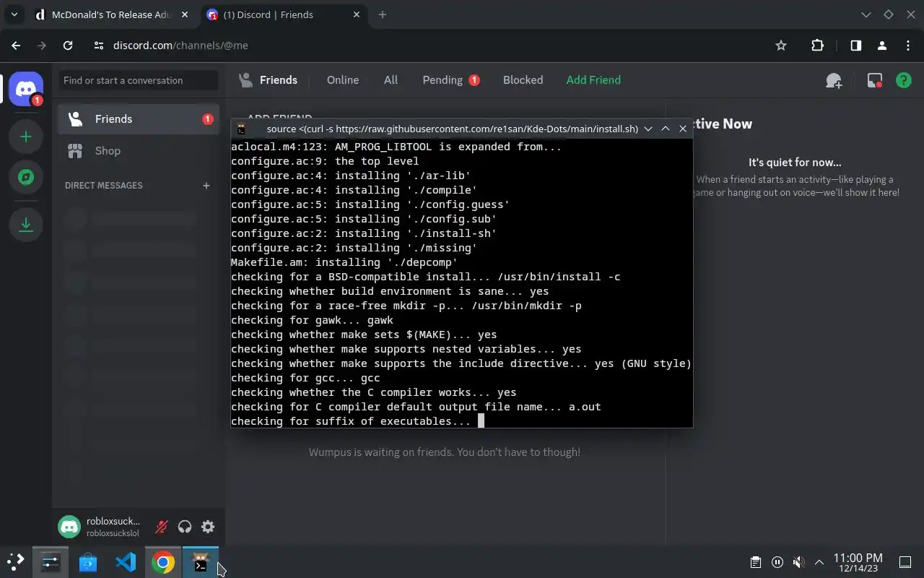Close the McDonald's browser tab
Viewport: 924px width, 578px height.
[185, 14]
